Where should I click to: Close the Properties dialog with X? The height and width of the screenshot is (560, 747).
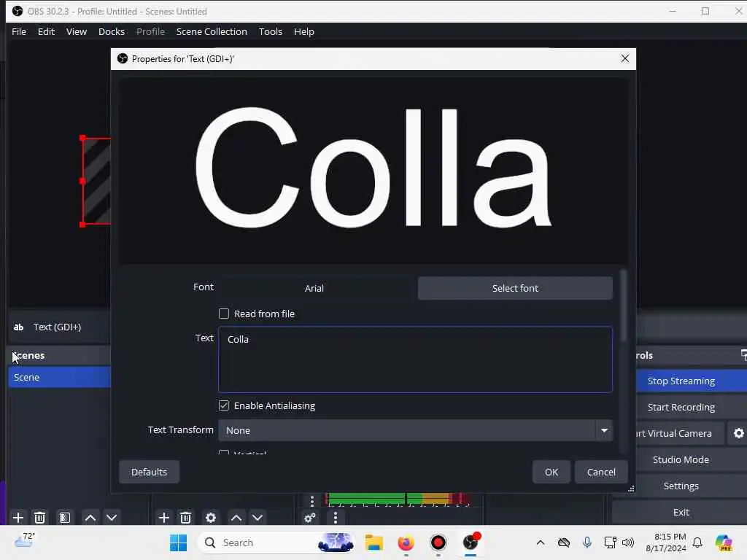(625, 58)
